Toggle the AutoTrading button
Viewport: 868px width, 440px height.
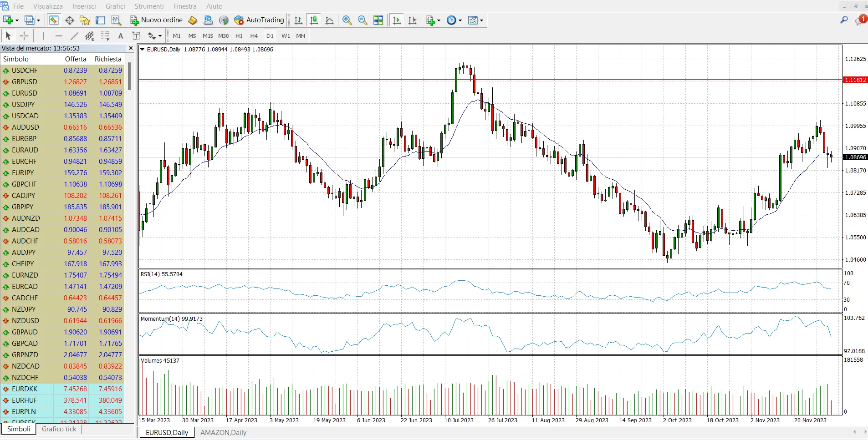(x=259, y=20)
